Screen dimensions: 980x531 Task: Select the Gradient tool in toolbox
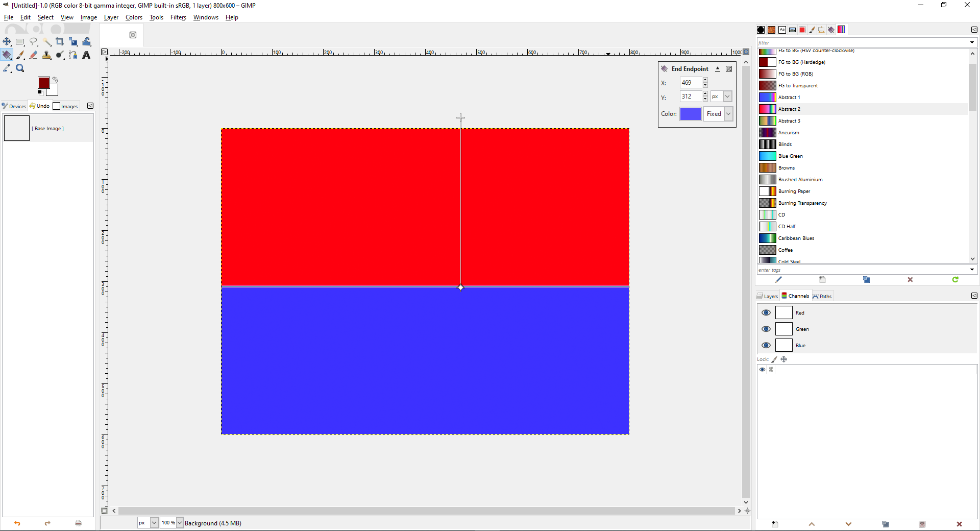click(7, 55)
